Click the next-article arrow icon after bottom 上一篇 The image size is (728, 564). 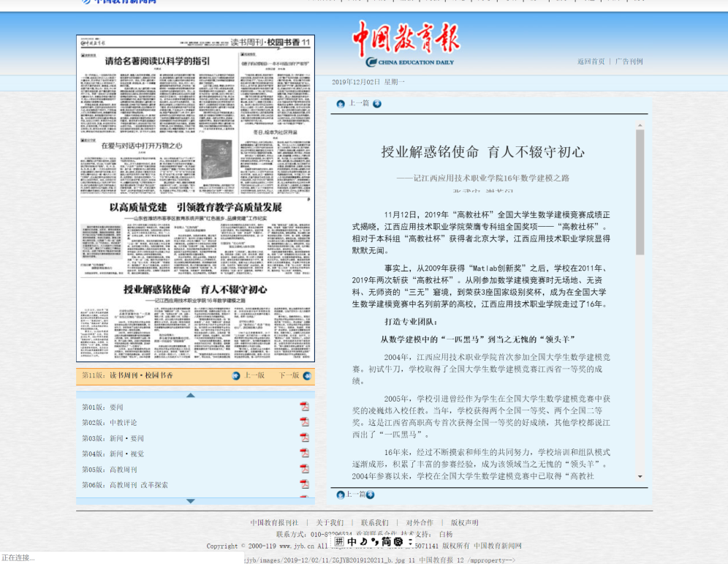pyautogui.click(x=370, y=495)
